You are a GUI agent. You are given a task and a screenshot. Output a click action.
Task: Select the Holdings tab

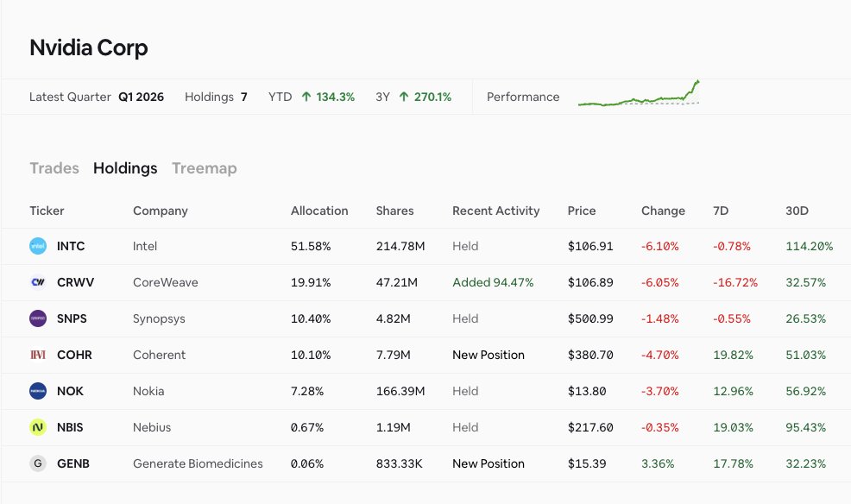(125, 168)
